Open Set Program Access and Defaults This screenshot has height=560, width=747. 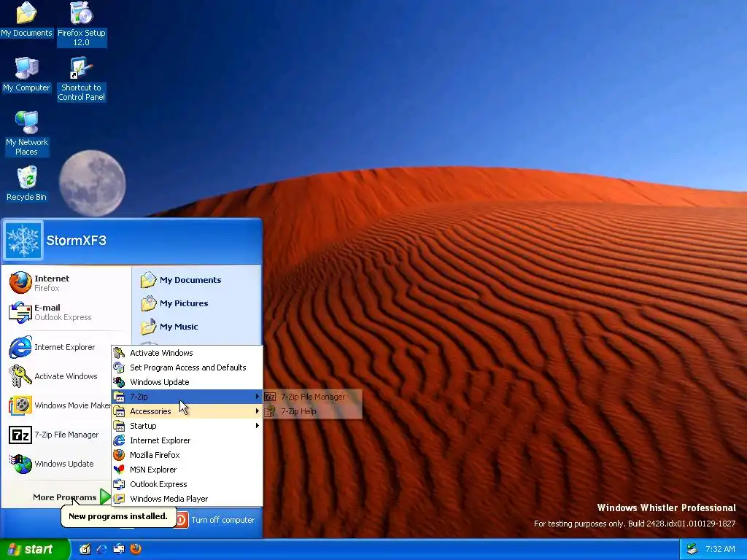tap(187, 367)
